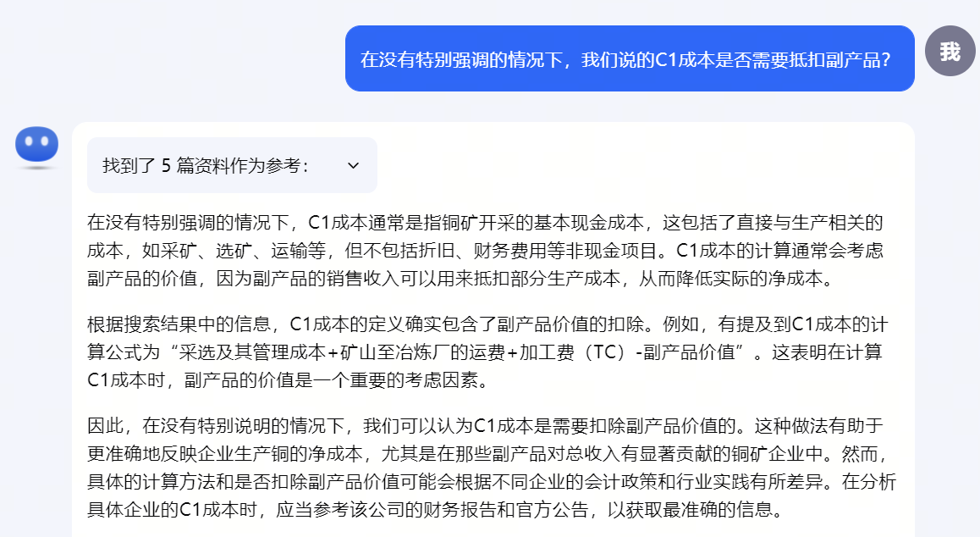
Task: Click the phrase 如采矿、选矿、运输等
Action: [x=234, y=251]
